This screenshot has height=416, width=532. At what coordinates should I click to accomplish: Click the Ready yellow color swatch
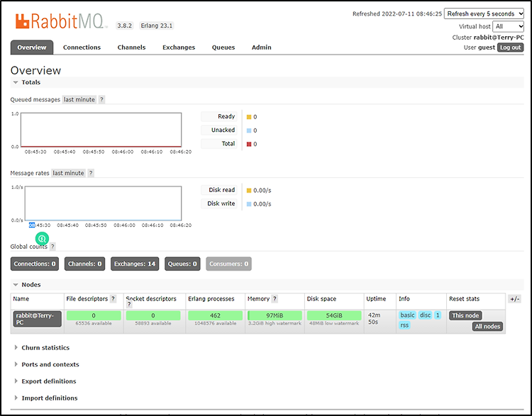click(x=249, y=117)
